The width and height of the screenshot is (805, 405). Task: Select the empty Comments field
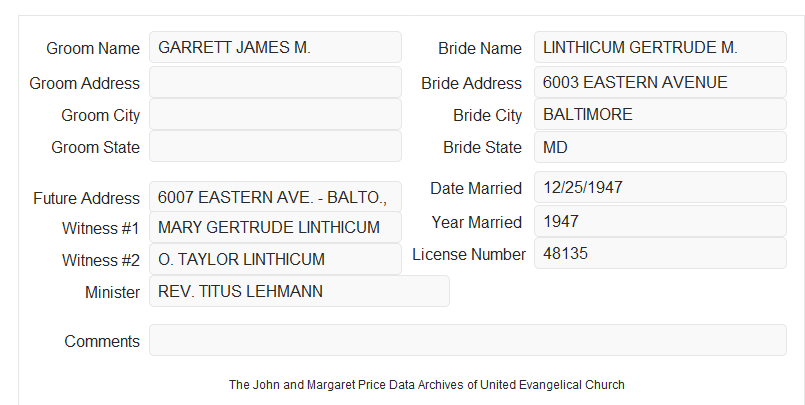click(x=468, y=340)
